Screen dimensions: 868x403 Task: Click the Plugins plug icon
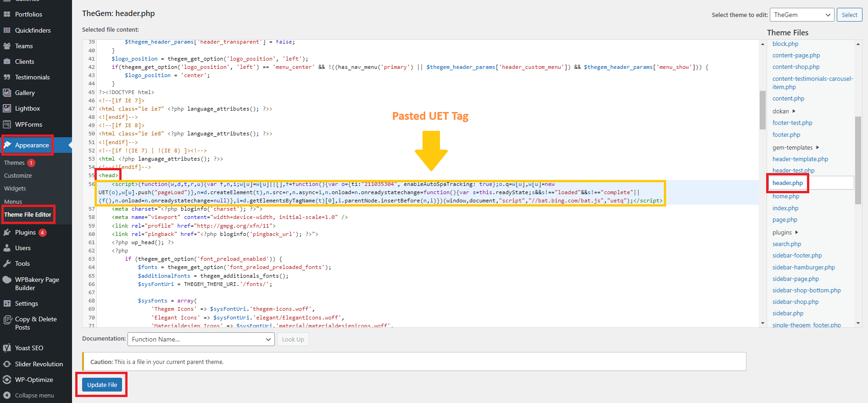(7, 232)
